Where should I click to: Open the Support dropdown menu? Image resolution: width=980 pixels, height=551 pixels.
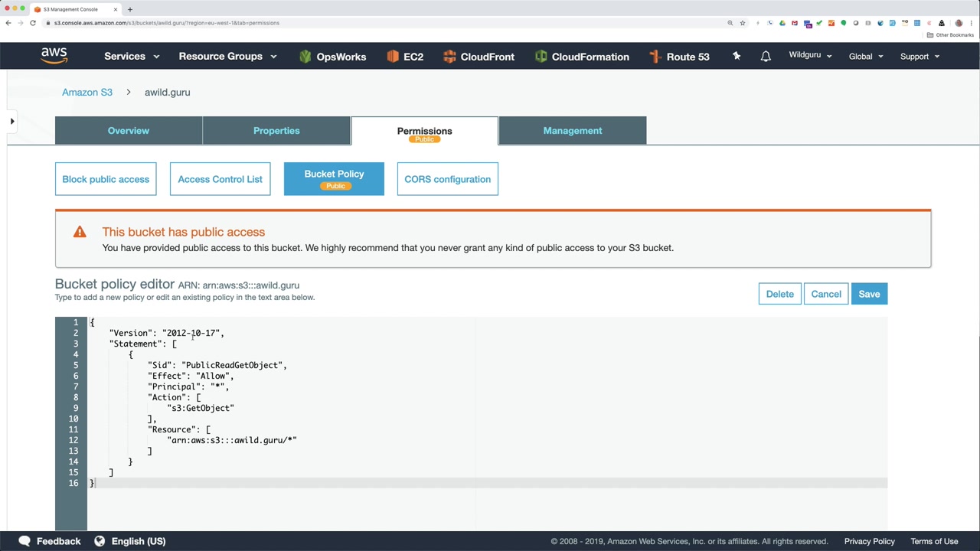(x=920, y=57)
